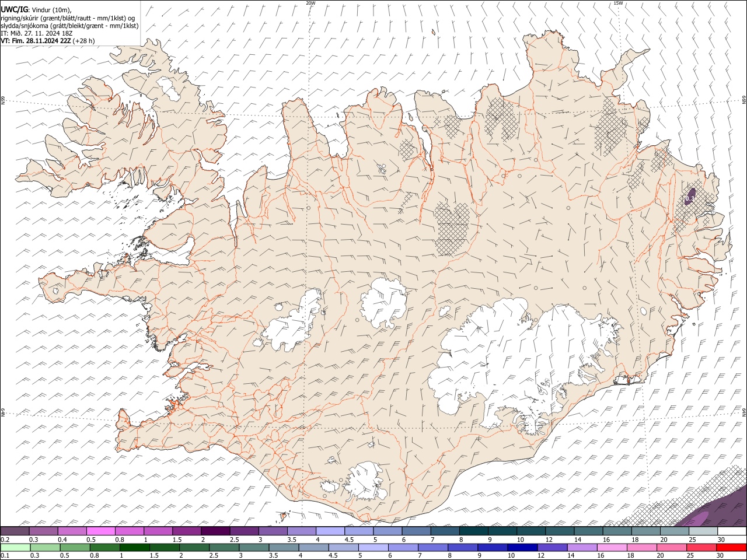This screenshot has width=747, height=560.
Task: Click the 20W longitude label
Action: (x=311, y=3)
